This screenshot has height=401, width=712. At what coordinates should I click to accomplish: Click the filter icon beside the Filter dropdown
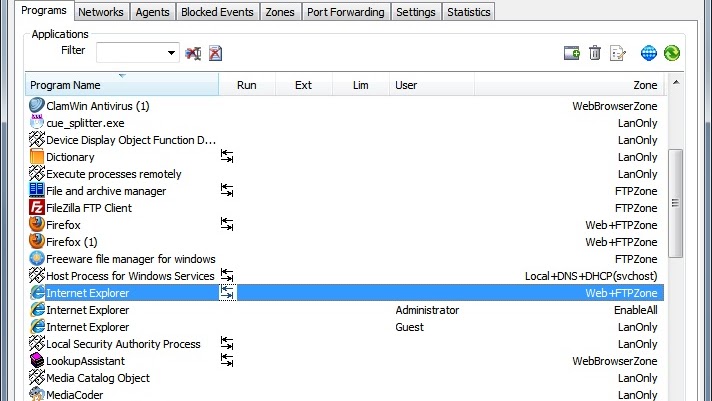[x=193, y=53]
